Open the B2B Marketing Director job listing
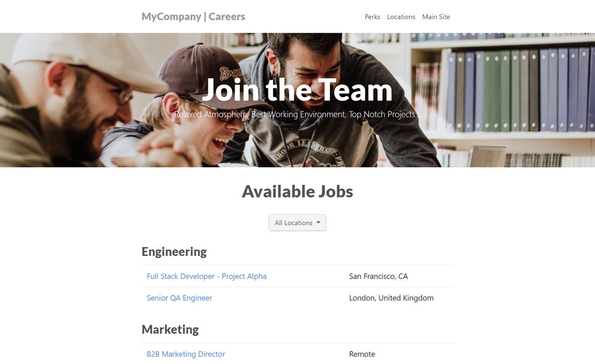The height and width of the screenshot is (364, 595). [x=186, y=354]
